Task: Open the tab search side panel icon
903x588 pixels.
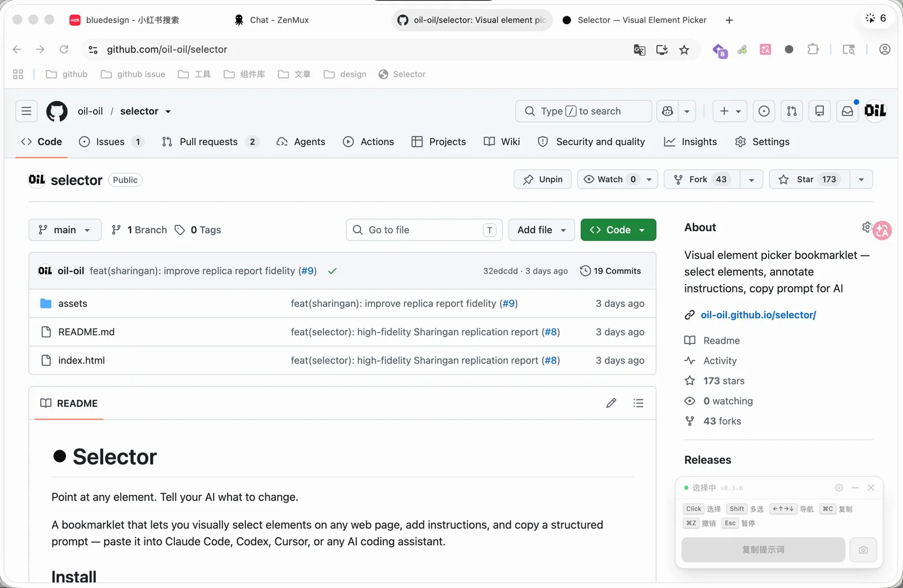Action: (849, 49)
